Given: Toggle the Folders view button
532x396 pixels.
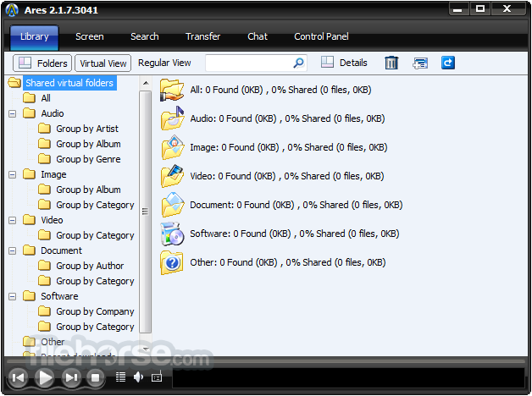Looking at the screenshot, I should click(42, 63).
